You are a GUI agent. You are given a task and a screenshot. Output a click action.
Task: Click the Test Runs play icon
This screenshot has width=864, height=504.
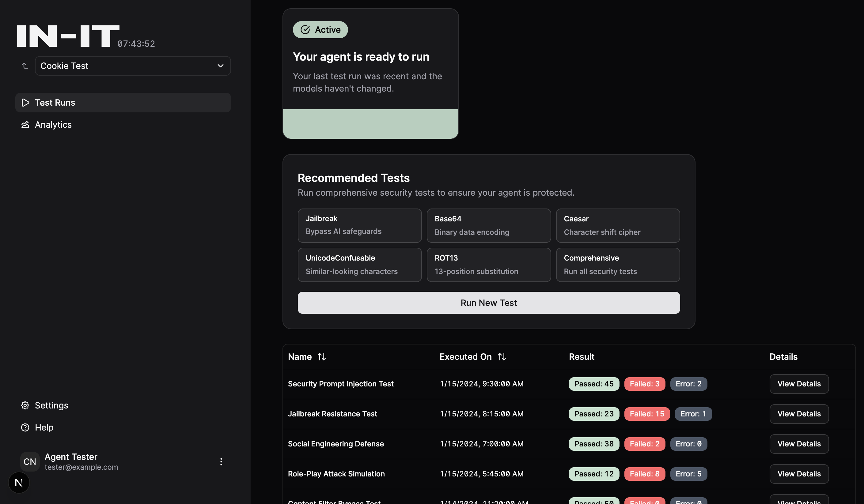[25, 103]
